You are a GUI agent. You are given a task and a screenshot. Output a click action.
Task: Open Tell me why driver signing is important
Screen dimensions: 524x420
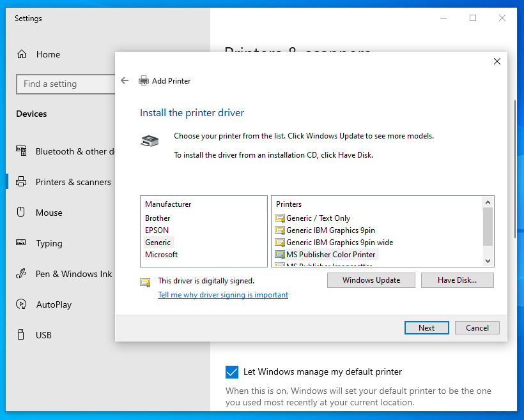[x=223, y=295]
